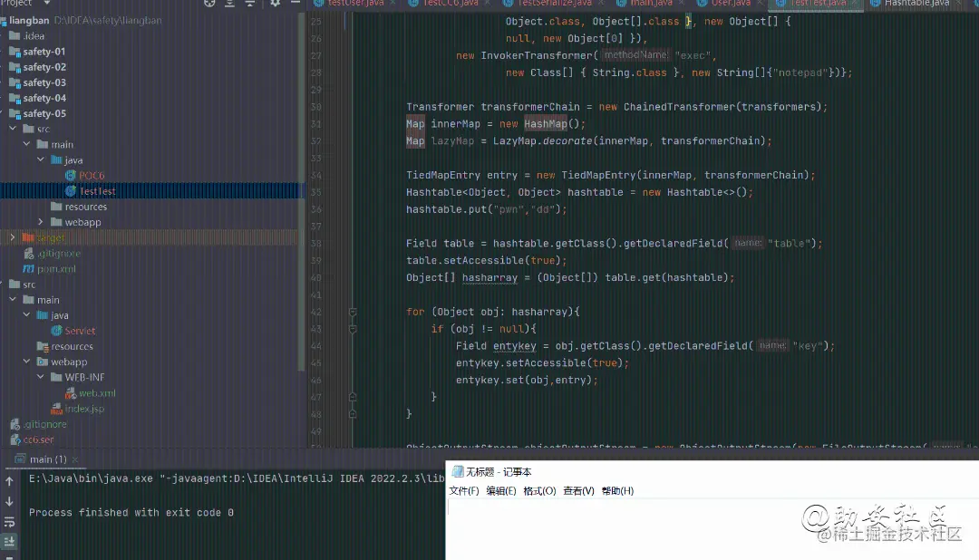
Task: Hide the Project panel with the minus icon
Action: click(296, 3)
